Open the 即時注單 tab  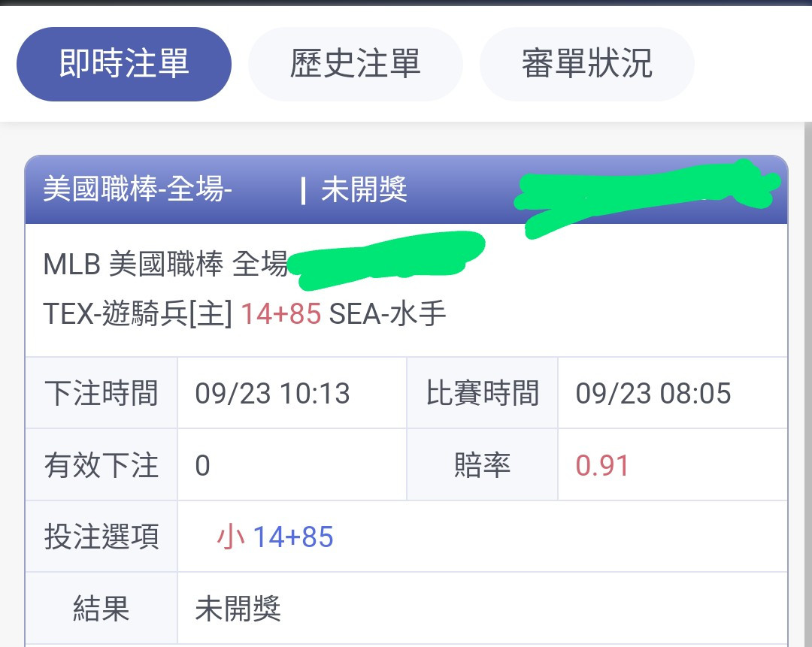[124, 64]
